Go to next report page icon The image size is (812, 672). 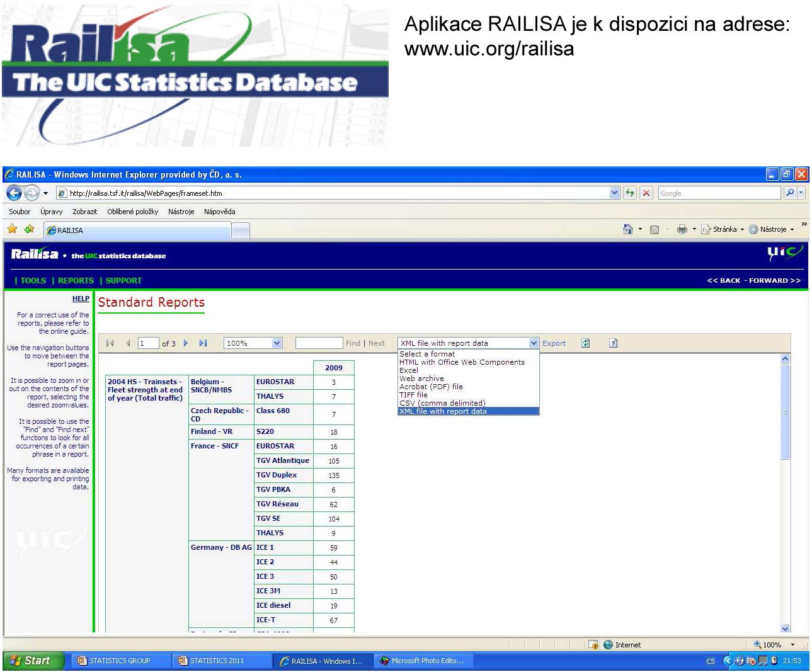pos(186,343)
